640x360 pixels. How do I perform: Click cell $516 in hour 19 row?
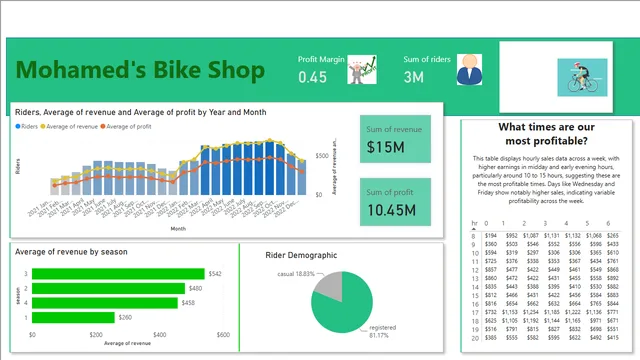[491, 329]
